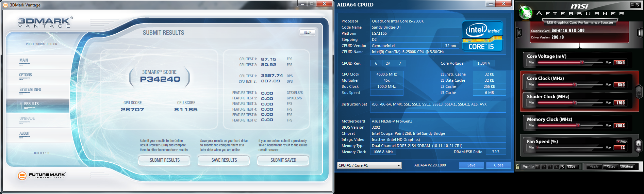
Task: Click the Afterburner profile lock icon
Action: pos(517,166)
